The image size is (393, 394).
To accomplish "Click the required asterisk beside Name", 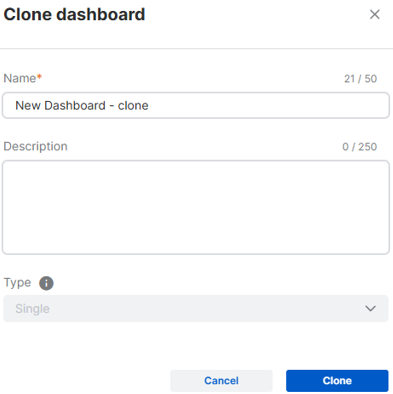I will pos(39,77).
